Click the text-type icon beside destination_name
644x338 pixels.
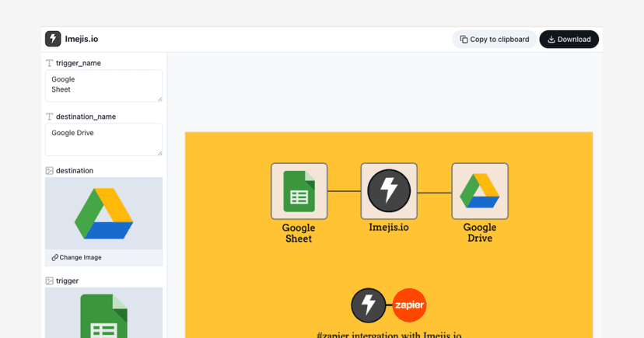click(x=50, y=117)
